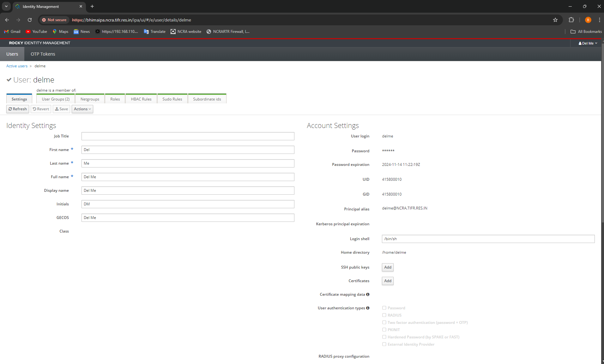Open the https://192.168.110 bookmark
The height and width of the screenshot is (364, 604).
pos(117,32)
